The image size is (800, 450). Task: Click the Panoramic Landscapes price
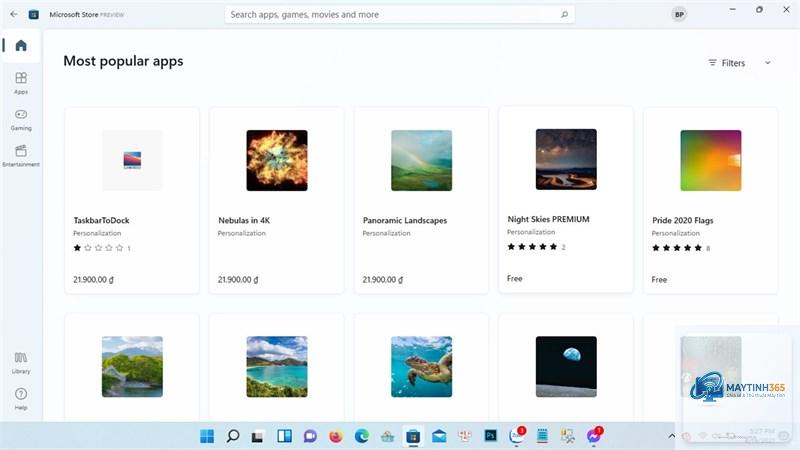383,280
